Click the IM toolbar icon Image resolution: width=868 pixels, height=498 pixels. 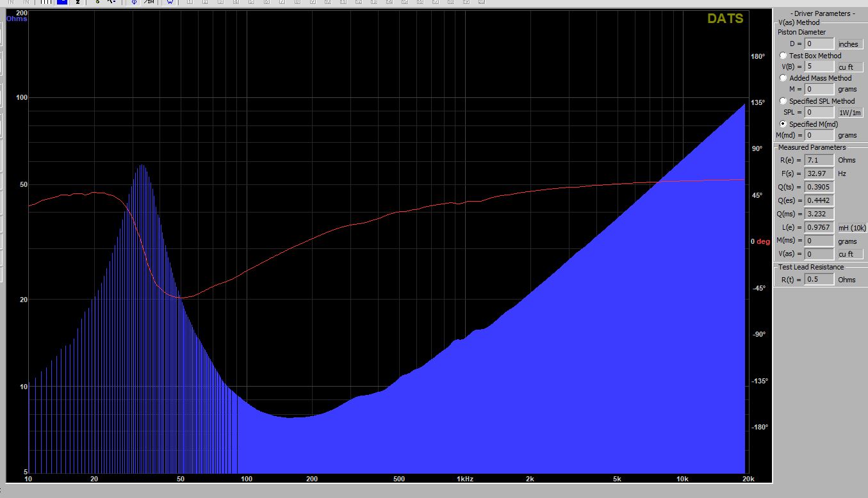point(149,2)
